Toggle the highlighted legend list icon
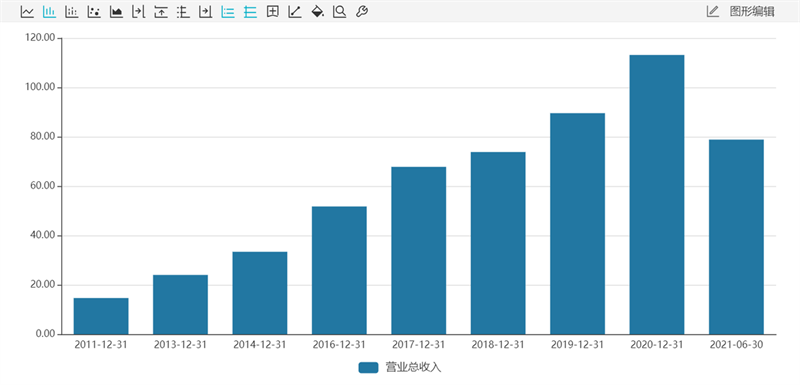 click(228, 11)
